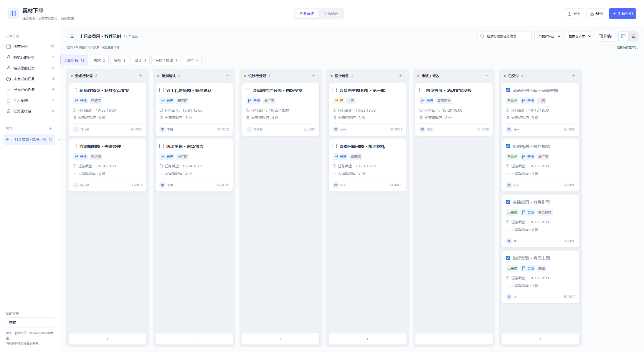
Task: Open the 自定义排序 sort dropdown
Action: point(578,36)
